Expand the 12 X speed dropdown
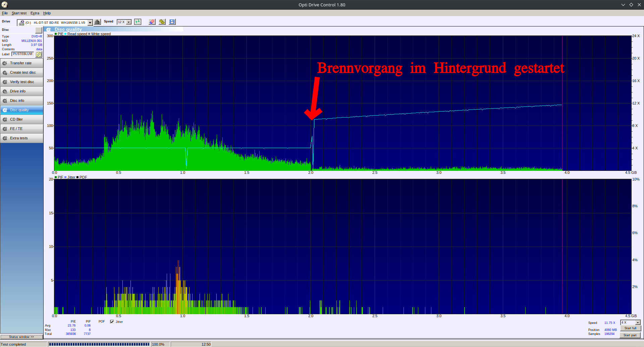 128,22
